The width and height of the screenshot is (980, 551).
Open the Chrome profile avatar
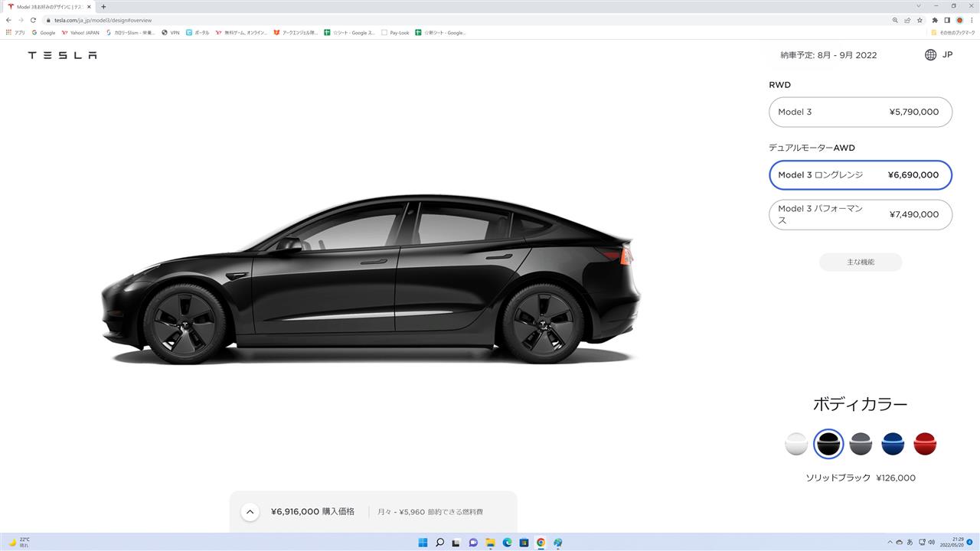959,20
